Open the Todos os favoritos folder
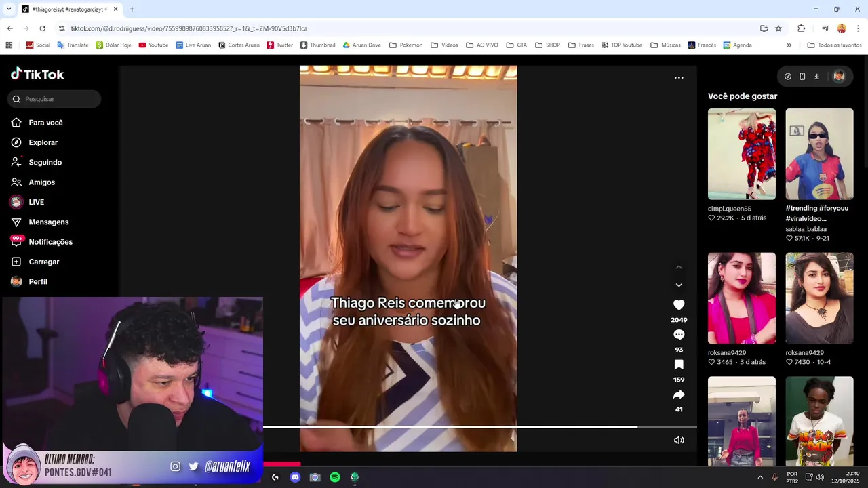The height and width of the screenshot is (488, 868). pyautogui.click(x=834, y=45)
